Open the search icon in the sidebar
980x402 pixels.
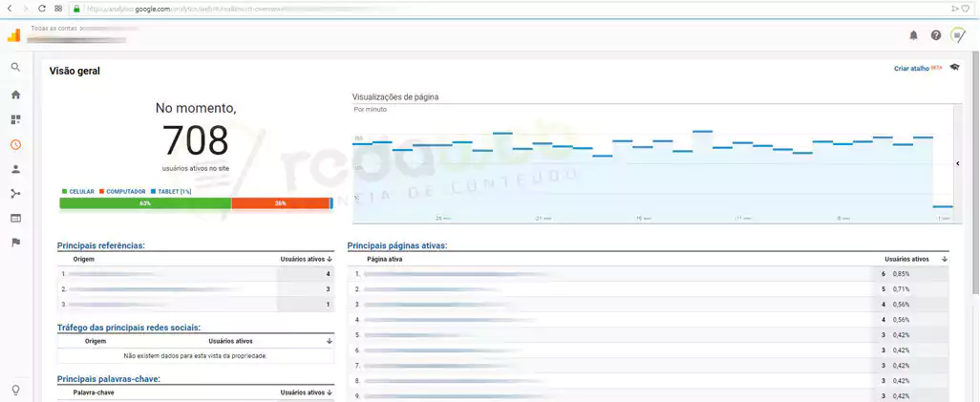[15, 68]
